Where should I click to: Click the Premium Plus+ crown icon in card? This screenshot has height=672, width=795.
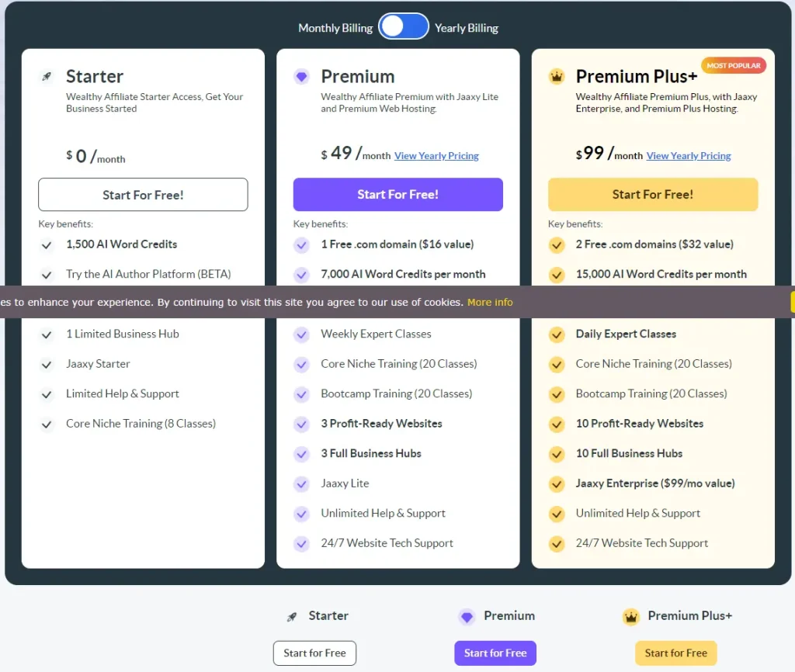tap(556, 76)
